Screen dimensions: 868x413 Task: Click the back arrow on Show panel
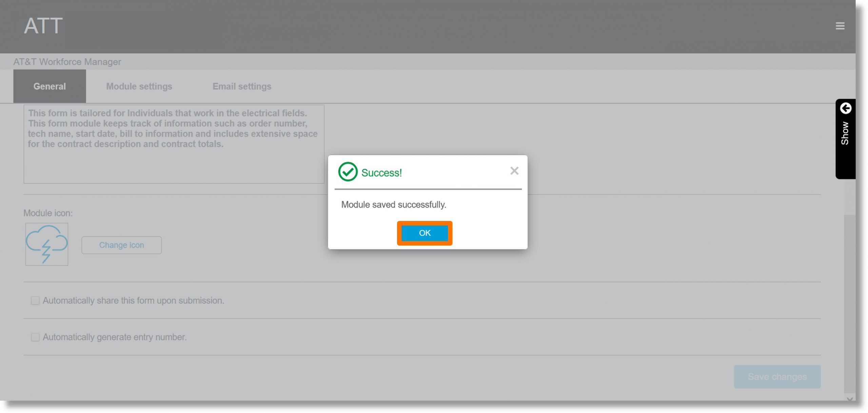pyautogui.click(x=846, y=109)
